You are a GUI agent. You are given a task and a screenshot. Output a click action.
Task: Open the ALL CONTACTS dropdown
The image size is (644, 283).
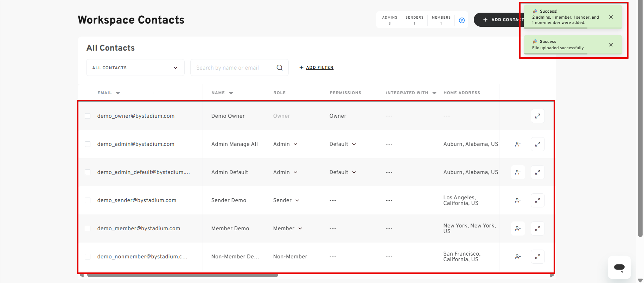(135, 67)
